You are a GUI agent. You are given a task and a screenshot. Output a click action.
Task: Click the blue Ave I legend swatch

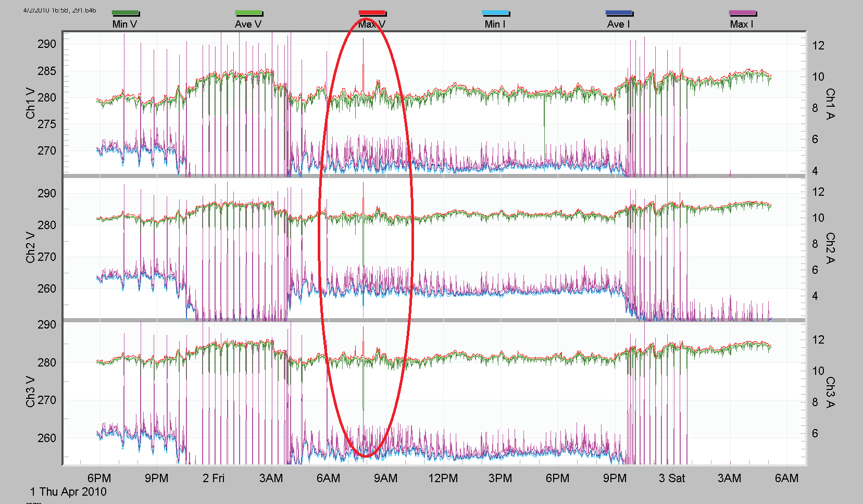tap(620, 11)
